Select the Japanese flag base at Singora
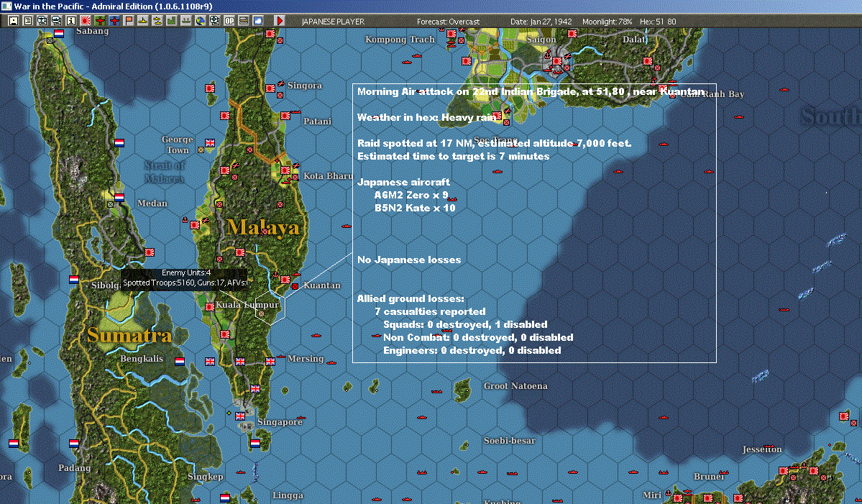The width and height of the screenshot is (862, 504). (270, 88)
